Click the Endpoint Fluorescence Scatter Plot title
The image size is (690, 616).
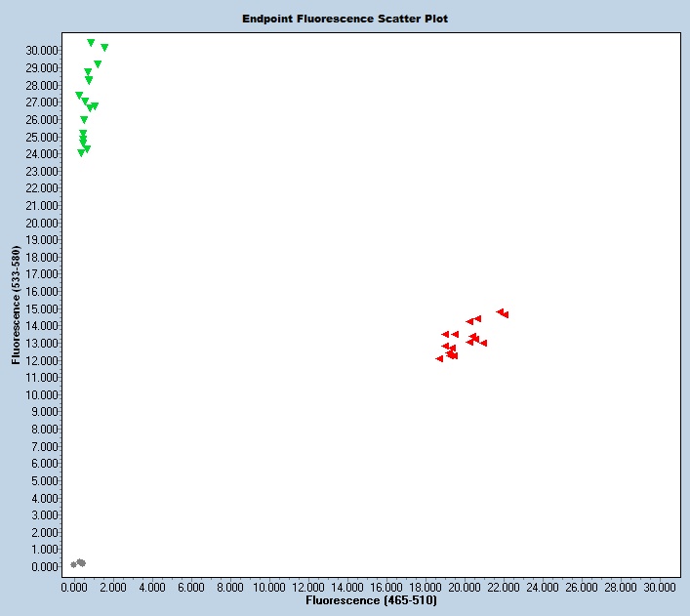pyautogui.click(x=345, y=19)
